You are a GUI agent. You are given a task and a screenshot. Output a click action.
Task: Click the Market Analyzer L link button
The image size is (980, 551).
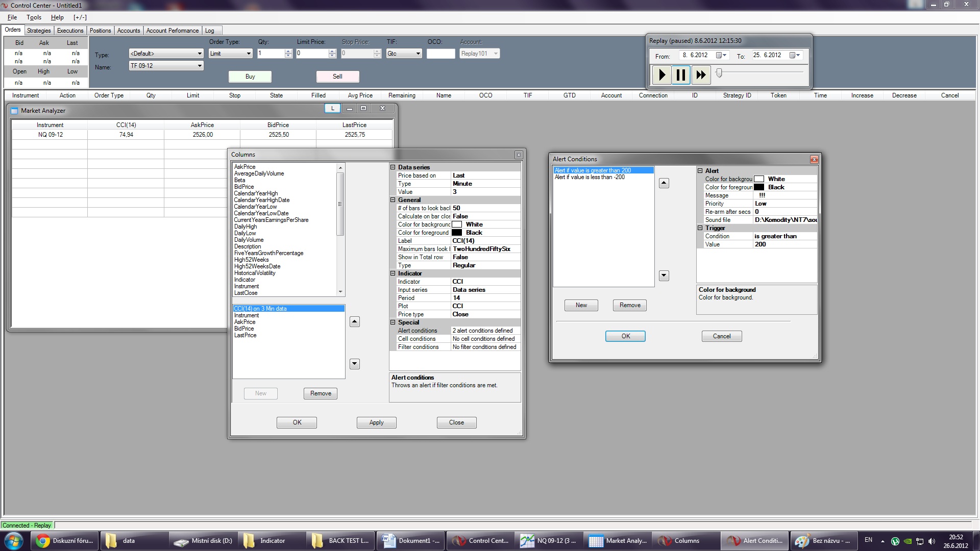click(332, 108)
